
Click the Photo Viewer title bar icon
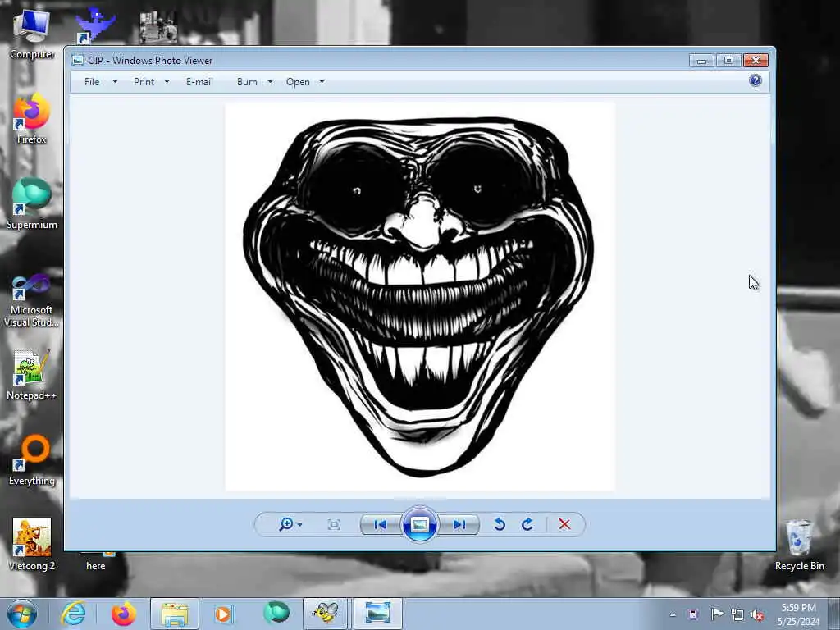coord(78,60)
